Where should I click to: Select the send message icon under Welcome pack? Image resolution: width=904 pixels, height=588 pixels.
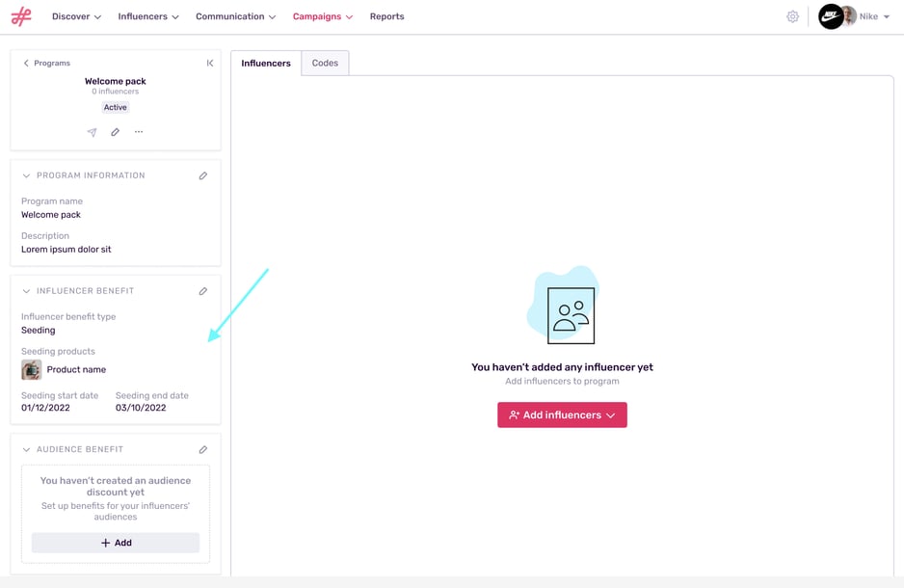pyautogui.click(x=92, y=131)
